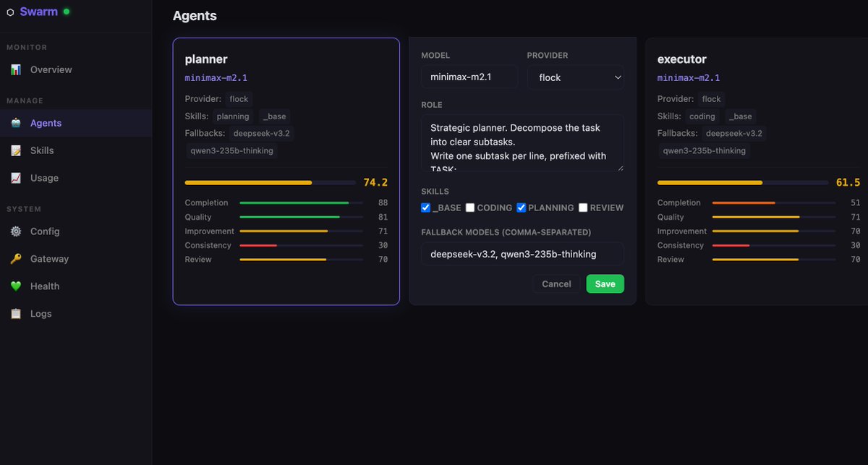Image resolution: width=868 pixels, height=465 pixels.
Task: Click the Overview chart icon
Action: [x=16, y=69]
